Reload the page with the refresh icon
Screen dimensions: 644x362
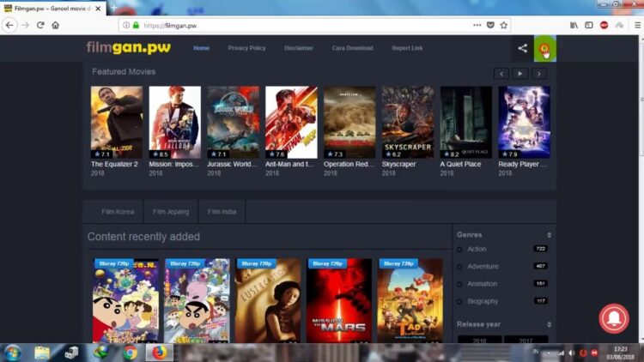(x=40, y=26)
